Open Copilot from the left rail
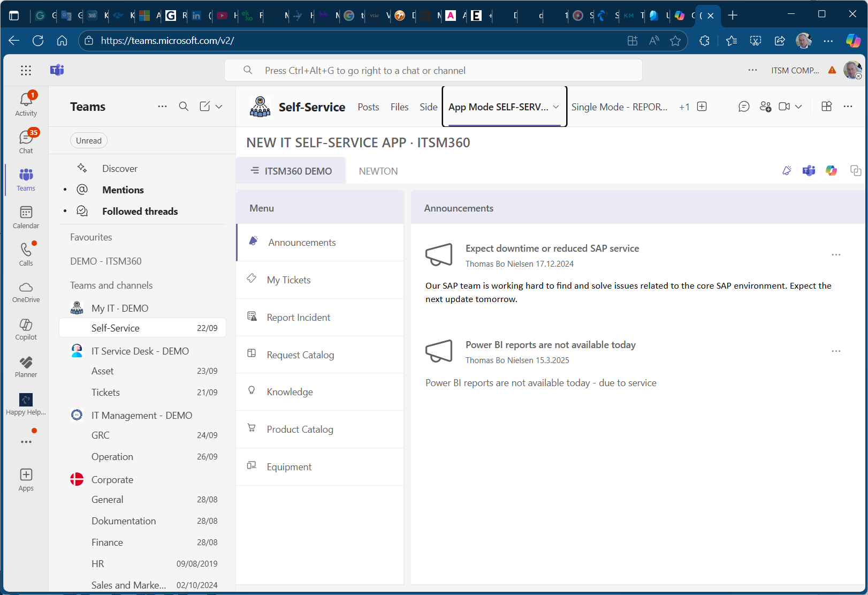 (x=26, y=328)
